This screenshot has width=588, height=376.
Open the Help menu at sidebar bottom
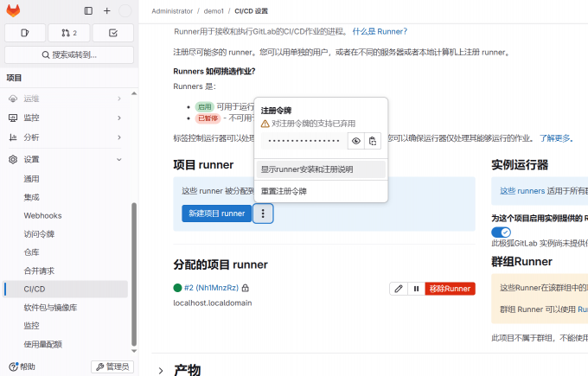click(22, 366)
